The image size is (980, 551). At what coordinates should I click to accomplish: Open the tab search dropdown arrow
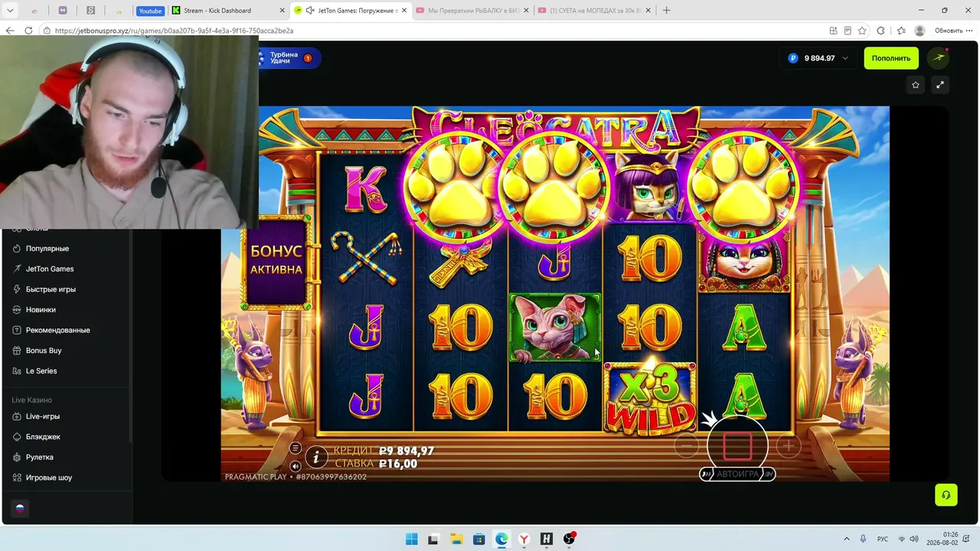click(x=11, y=11)
